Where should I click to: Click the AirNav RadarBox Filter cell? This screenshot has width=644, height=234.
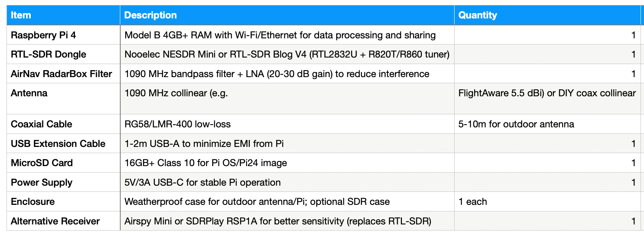coord(61,74)
